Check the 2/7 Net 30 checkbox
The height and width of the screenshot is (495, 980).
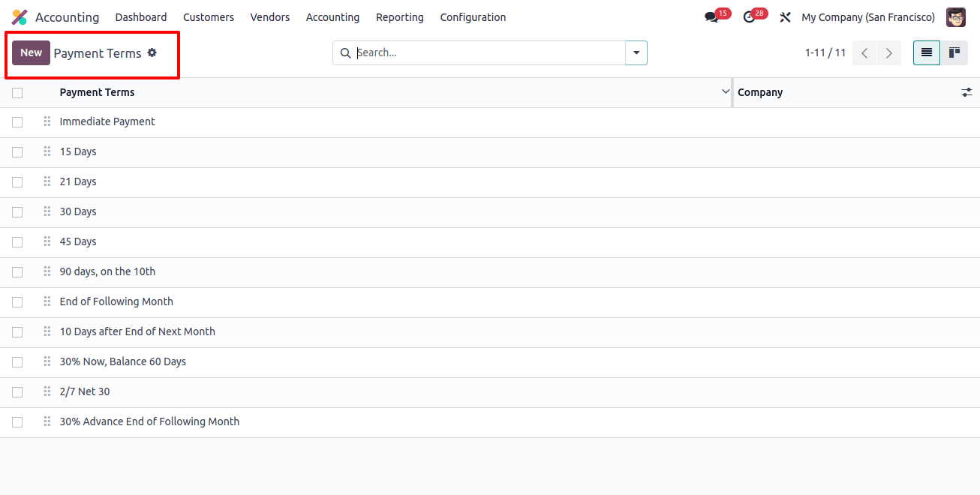click(x=17, y=392)
